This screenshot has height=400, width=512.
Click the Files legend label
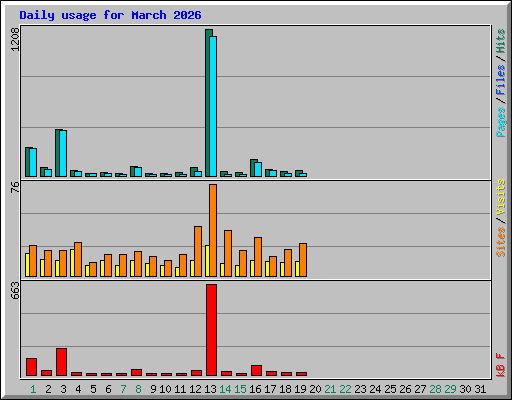pyautogui.click(x=501, y=80)
